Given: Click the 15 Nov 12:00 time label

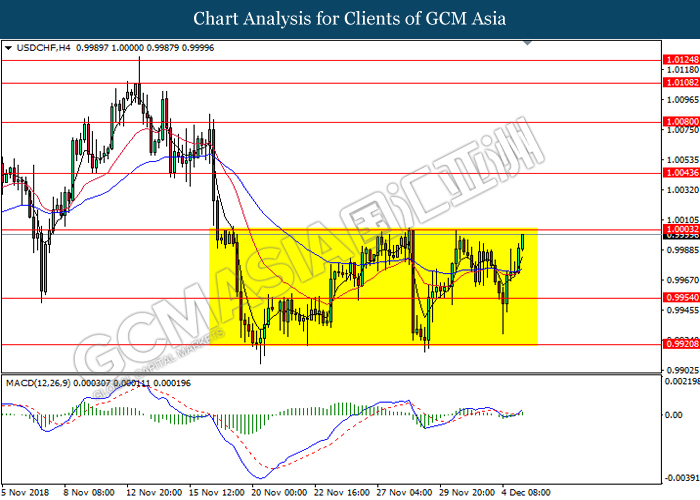Looking at the screenshot, I should coord(217,492).
